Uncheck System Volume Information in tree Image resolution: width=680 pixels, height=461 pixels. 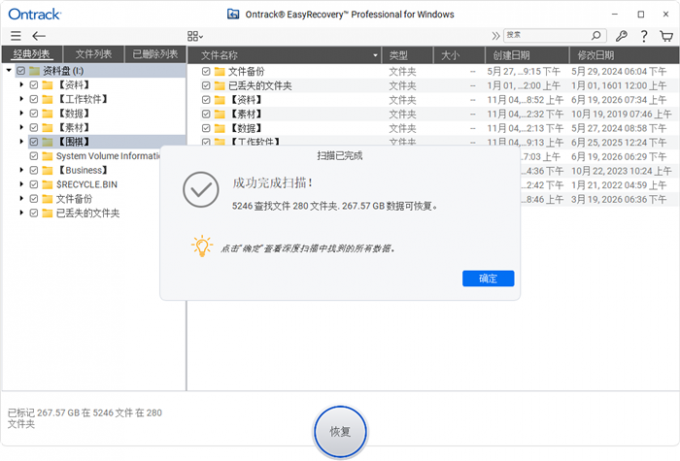tap(34, 156)
